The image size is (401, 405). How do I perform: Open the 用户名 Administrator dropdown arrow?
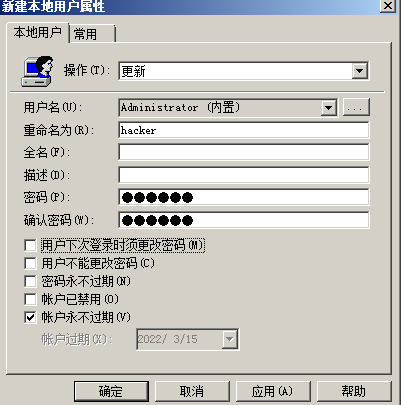click(329, 108)
